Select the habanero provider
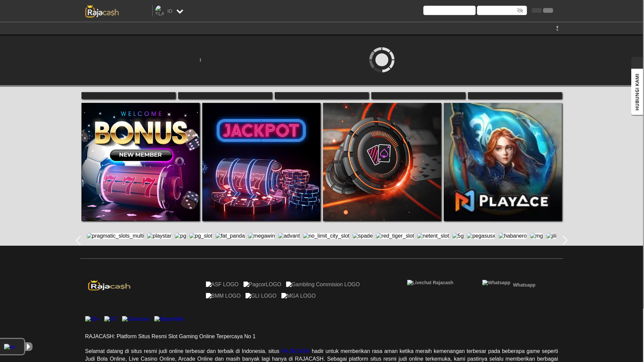Image resolution: width=644 pixels, height=362 pixels. [x=513, y=236]
